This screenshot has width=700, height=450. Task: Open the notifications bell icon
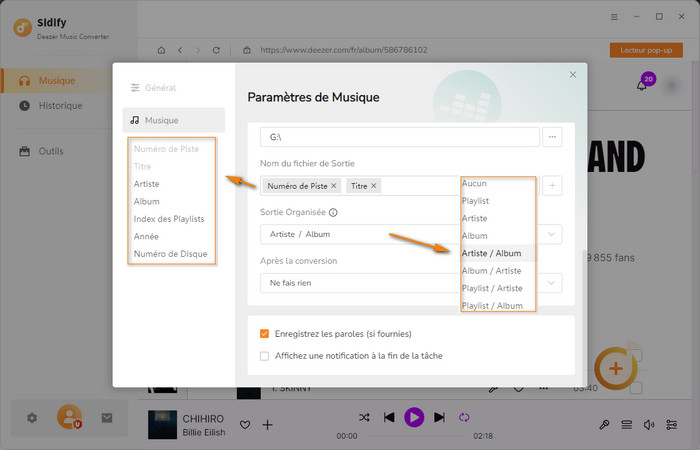point(641,86)
